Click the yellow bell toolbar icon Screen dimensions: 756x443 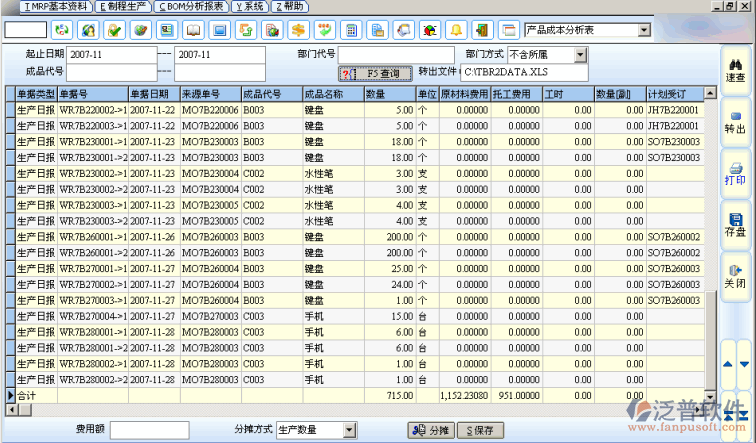pos(456,30)
